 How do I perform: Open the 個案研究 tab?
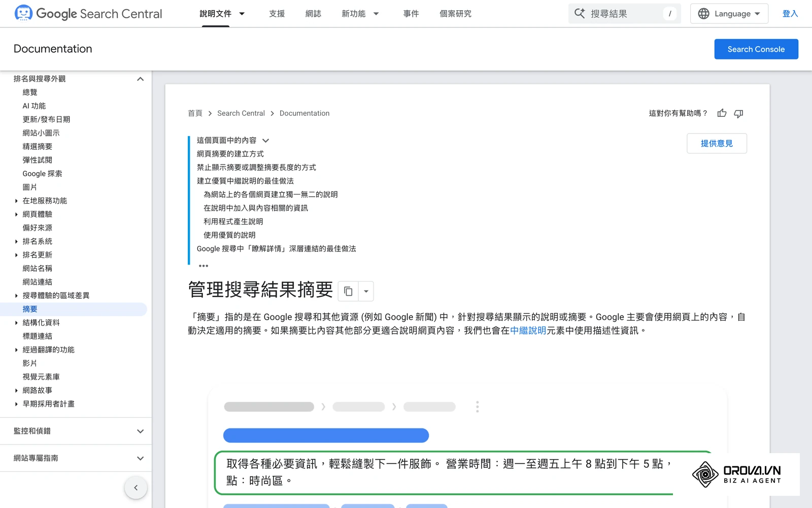point(455,14)
